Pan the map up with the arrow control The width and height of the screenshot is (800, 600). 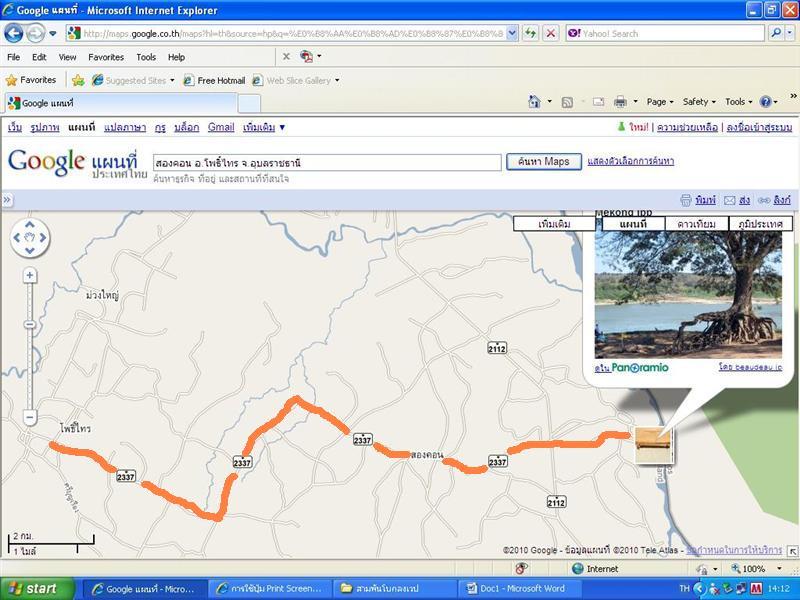click(x=30, y=225)
